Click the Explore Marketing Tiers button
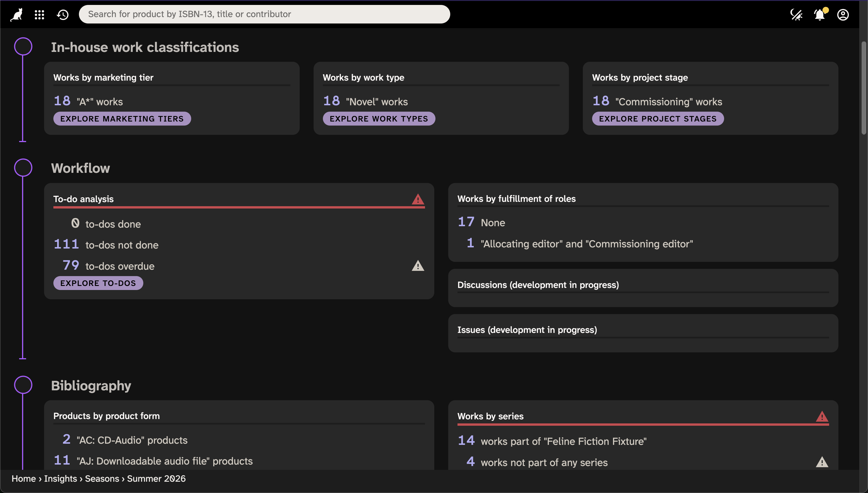The image size is (868, 493). (122, 119)
